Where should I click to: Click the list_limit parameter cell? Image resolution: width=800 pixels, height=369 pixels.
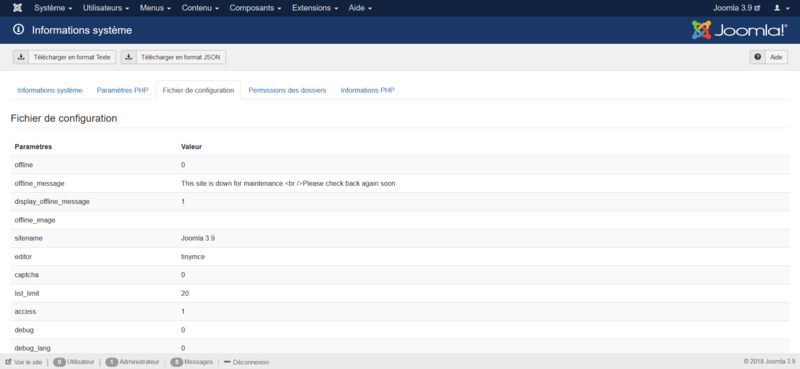[x=28, y=293]
